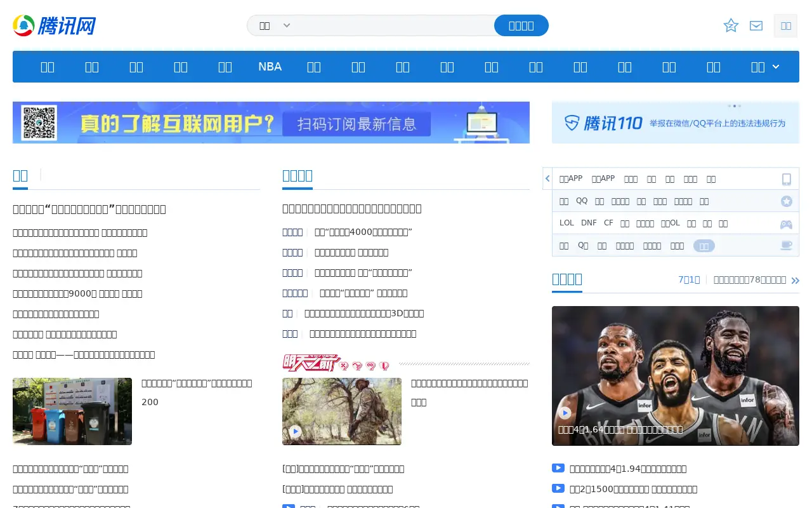Play the video on the soldier thumbnail
Image resolution: width=812 pixels, height=508 pixels.
(x=295, y=432)
